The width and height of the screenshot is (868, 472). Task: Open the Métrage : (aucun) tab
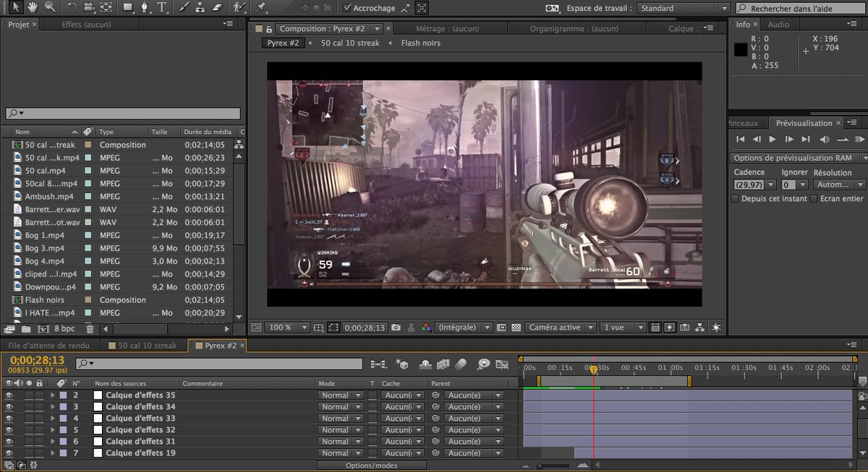coord(446,29)
